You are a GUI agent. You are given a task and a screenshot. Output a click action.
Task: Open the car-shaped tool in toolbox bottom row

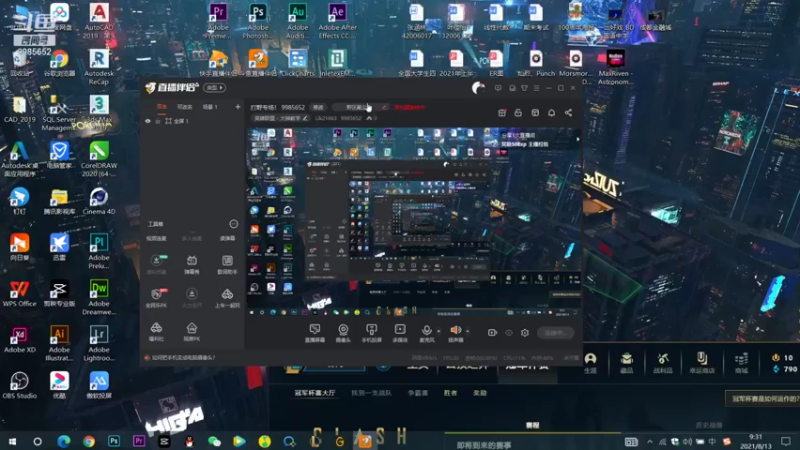(156, 332)
